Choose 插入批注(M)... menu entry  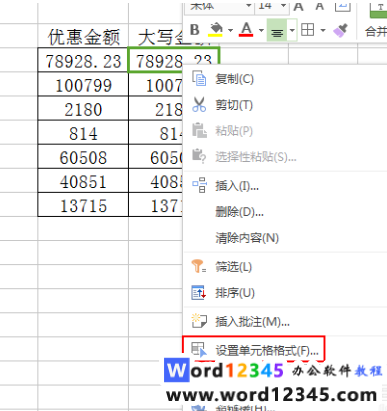point(286,322)
